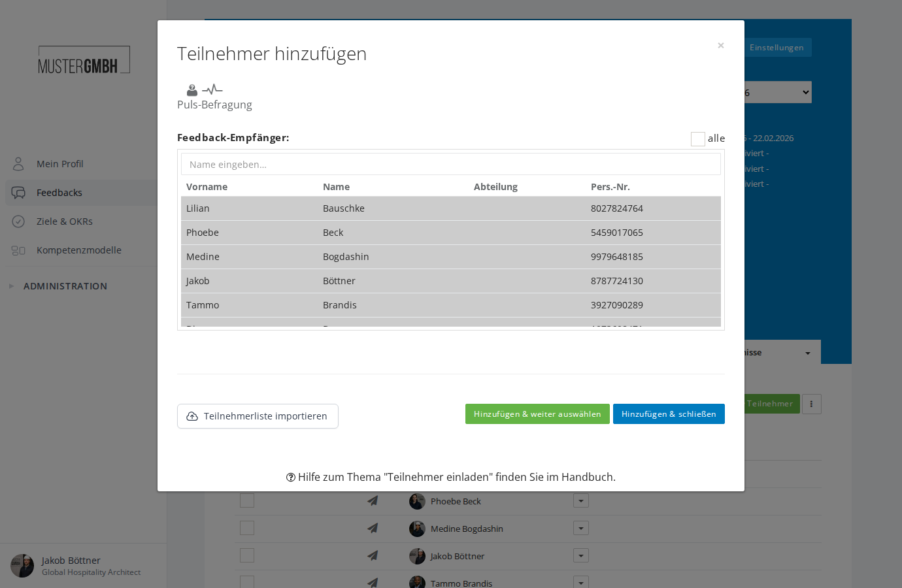Open the dropdown in Jakob Böttner's row
This screenshot has height=588, width=902.
[581, 555]
